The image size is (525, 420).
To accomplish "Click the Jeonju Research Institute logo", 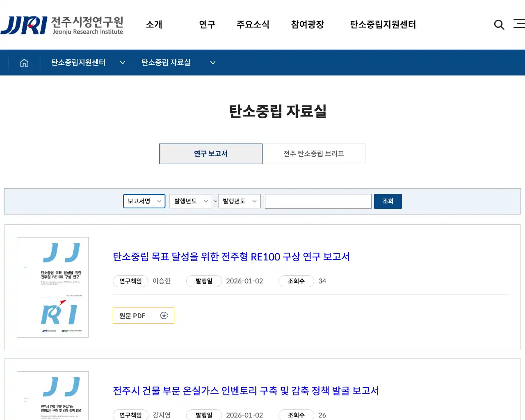I will (62, 25).
